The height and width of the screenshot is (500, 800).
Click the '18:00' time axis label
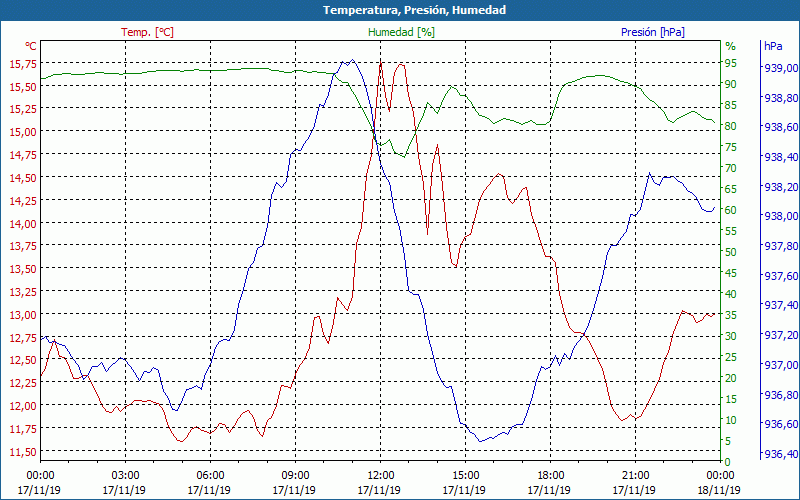click(550, 476)
